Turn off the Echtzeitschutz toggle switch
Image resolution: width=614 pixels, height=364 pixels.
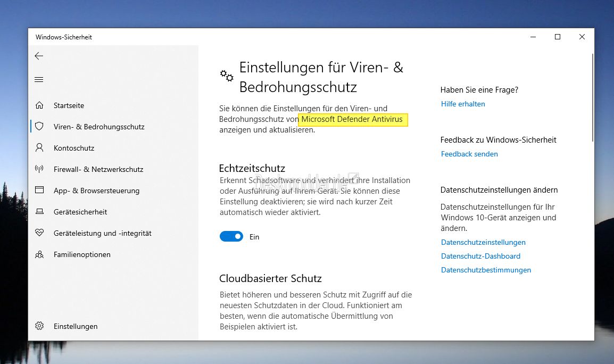[x=231, y=236]
